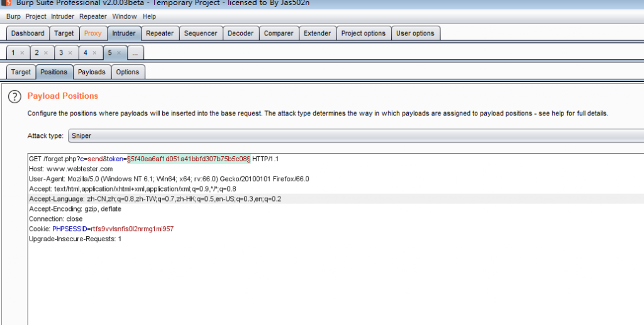Open the Attack type Sniper dropdown
The height and width of the screenshot is (325, 644).
click(x=356, y=136)
